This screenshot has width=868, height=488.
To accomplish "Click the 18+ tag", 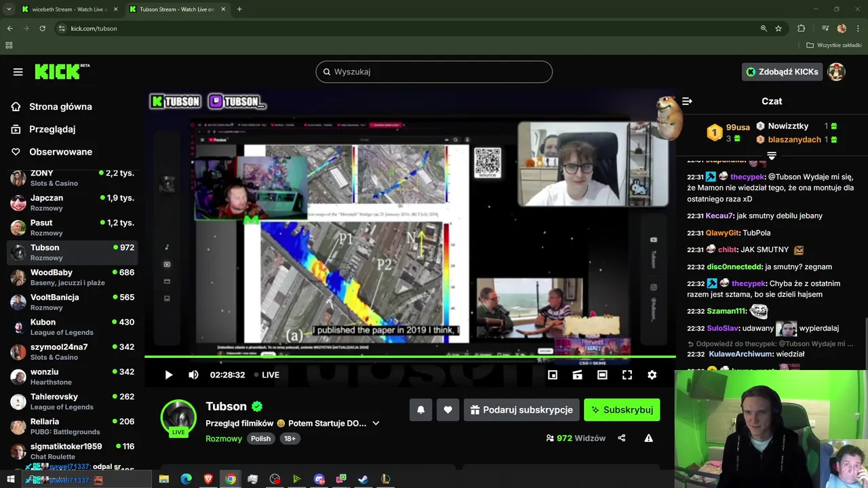I will 290,439.
